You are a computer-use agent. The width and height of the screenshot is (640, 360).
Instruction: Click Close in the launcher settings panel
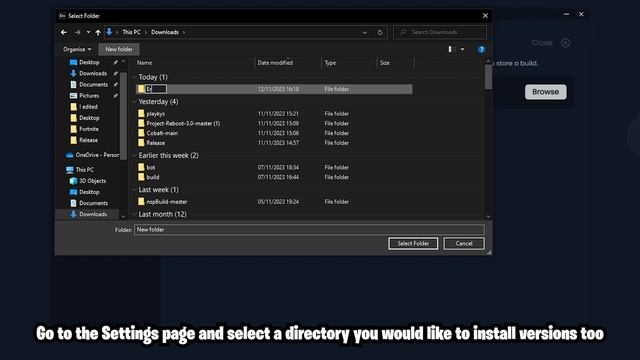click(x=551, y=43)
